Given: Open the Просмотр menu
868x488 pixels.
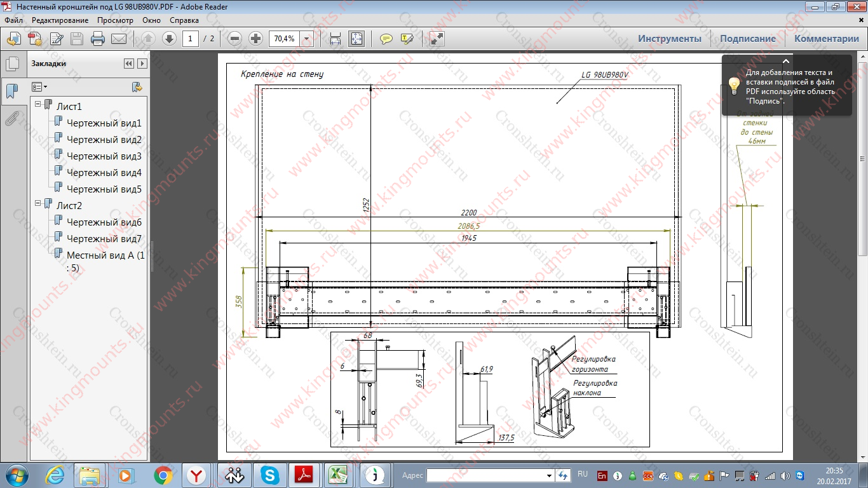Looking at the screenshot, I should click(x=115, y=20).
